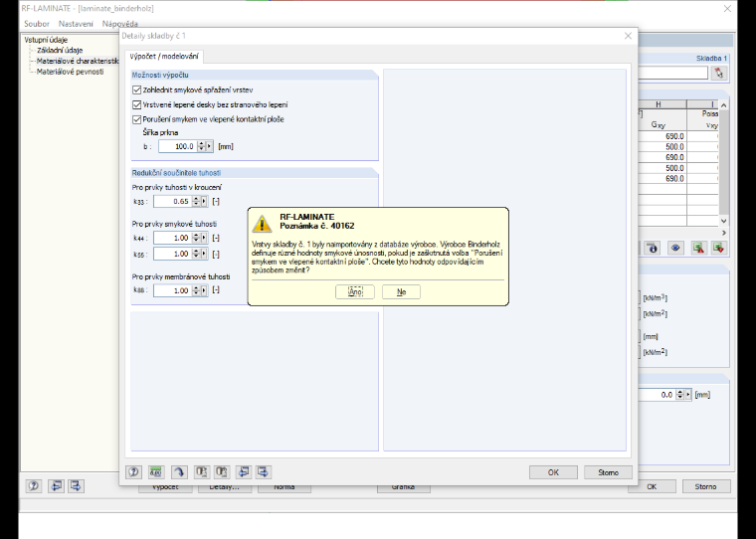Toggle Vrstvené lepené desky bez stranového lepení
This screenshot has width=756, height=539.
137,104
